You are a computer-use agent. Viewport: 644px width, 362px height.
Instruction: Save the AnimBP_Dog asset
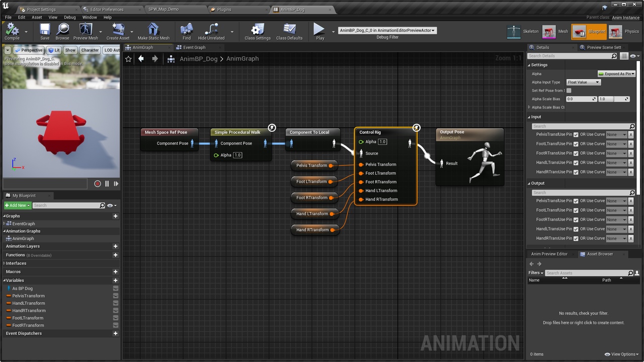coord(44,31)
